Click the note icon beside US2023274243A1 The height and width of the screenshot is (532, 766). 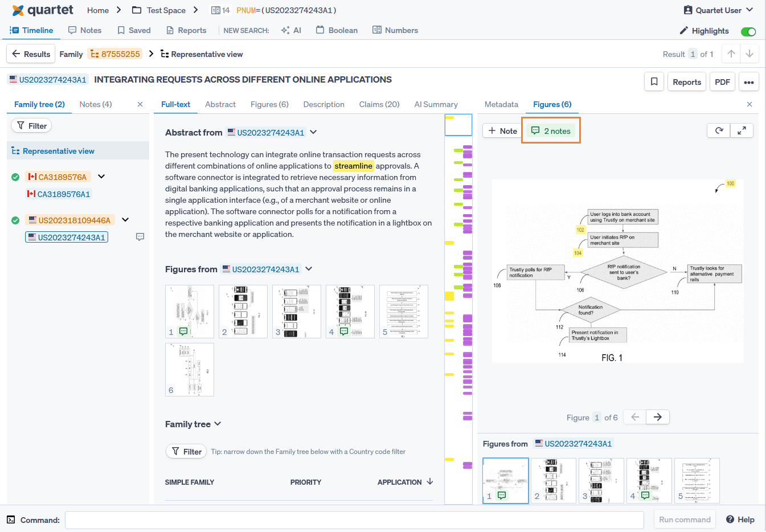coord(140,237)
